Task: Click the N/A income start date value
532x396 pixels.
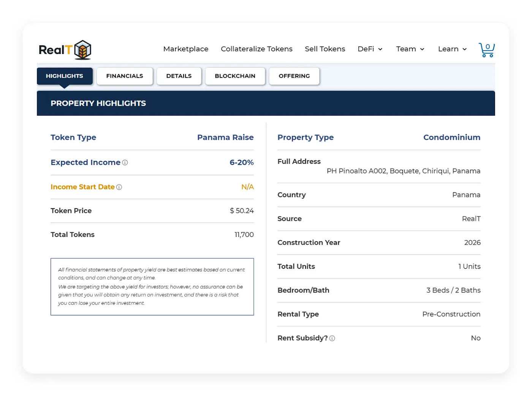Action: coord(247,187)
